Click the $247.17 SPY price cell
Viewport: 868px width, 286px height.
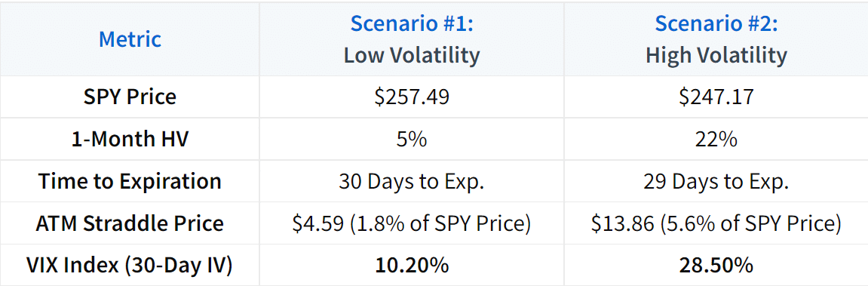pyautogui.click(x=716, y=97)
